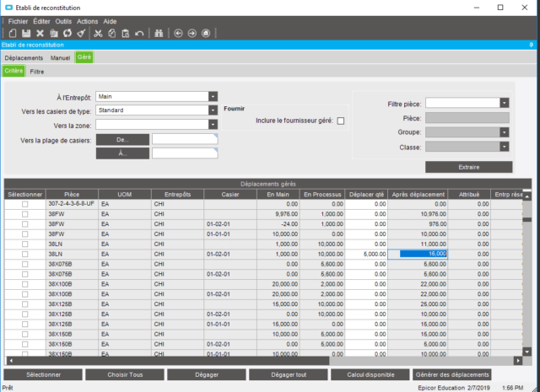Screen dimensions: 540x392
Task: Open the Actions menu
Action: [x=87, y=21]
